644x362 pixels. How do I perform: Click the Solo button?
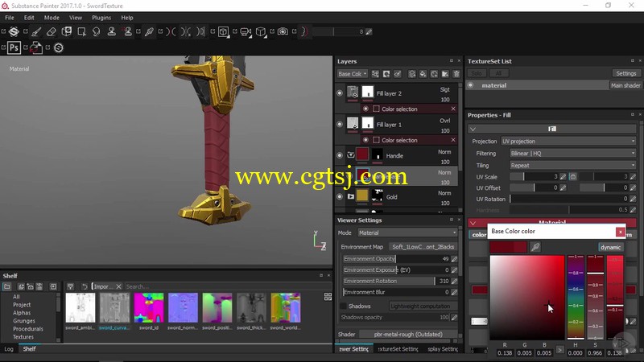[477, 73]
